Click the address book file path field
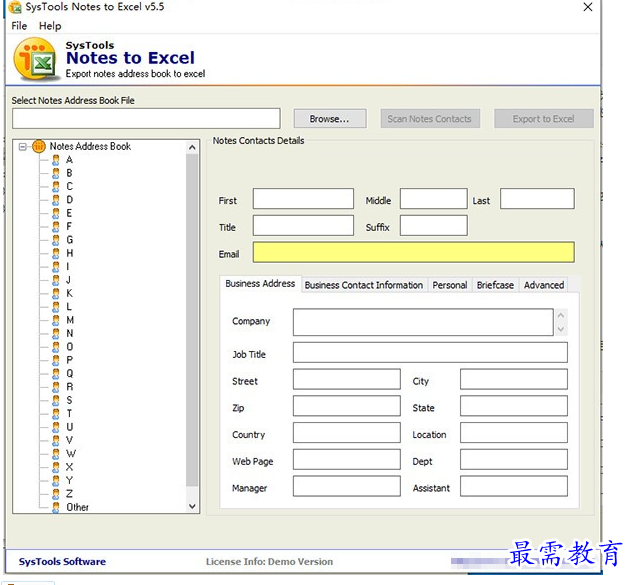631x585 pixels. [x=146, y=119]
